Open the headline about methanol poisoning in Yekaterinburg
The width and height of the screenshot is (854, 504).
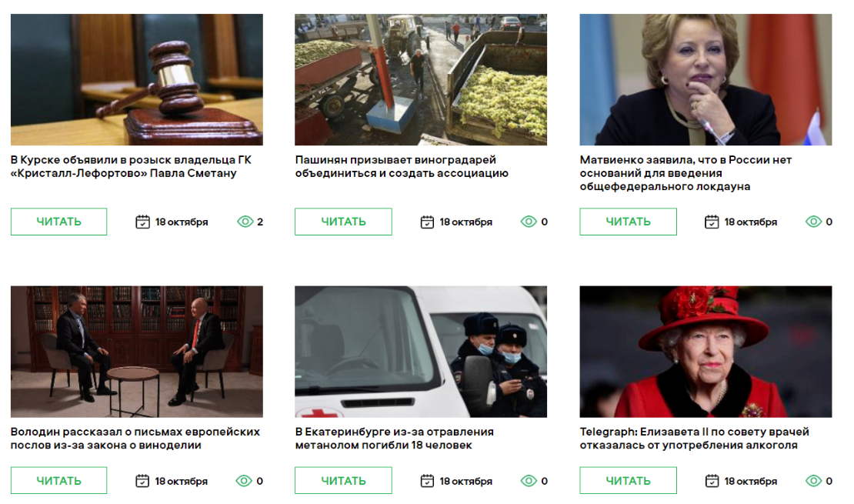[x=395, y=439]
